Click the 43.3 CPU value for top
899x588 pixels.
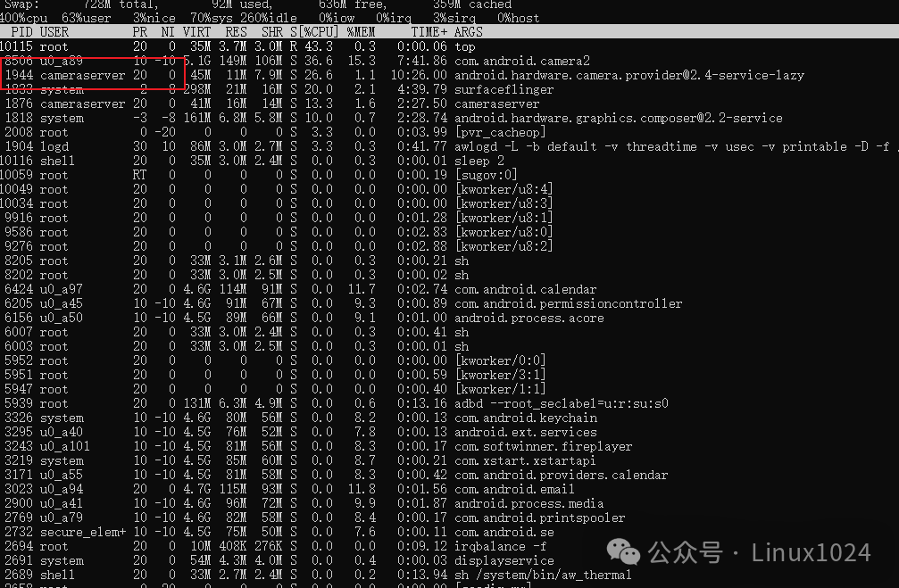coord(319,46)
